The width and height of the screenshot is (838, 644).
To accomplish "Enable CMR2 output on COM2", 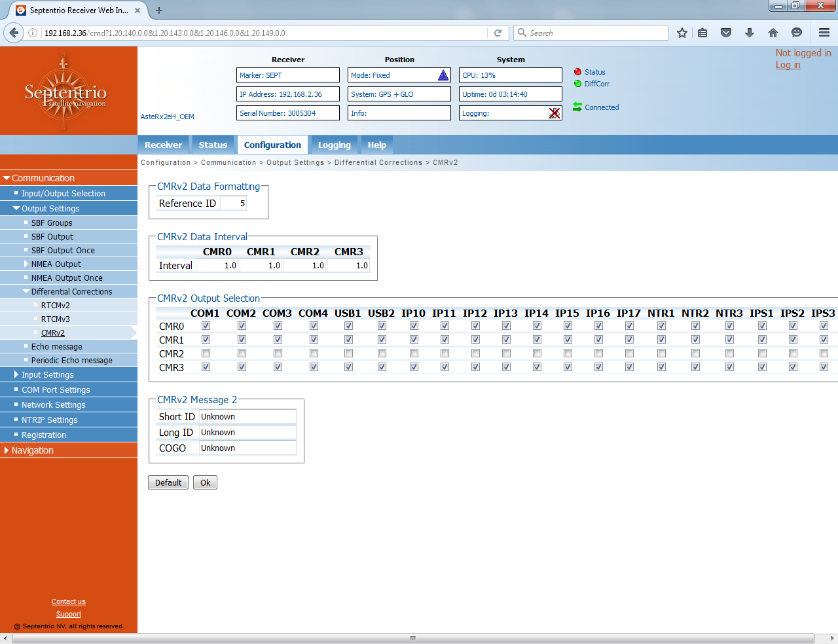I will tap(242, 353).
